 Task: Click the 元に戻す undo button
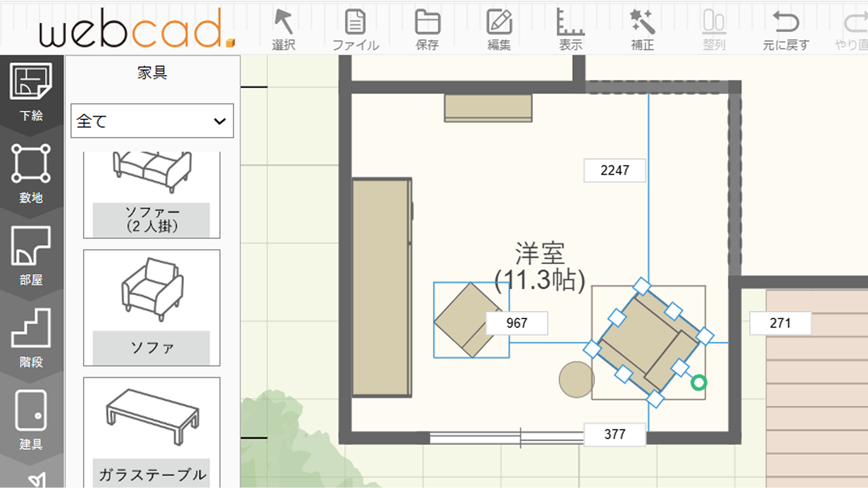(x=786, y=29)
